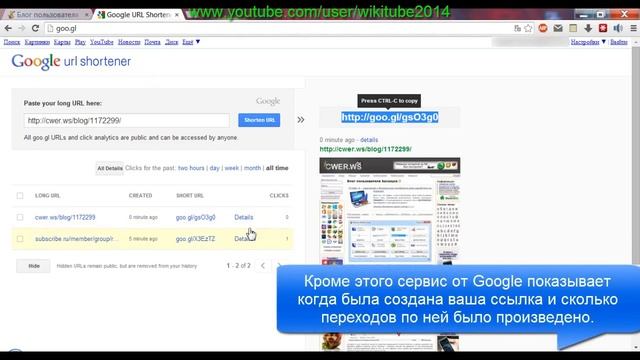Open Картинки in the Google bar
The height and width of the screenshot is (360, 640).
click(37, 42)
